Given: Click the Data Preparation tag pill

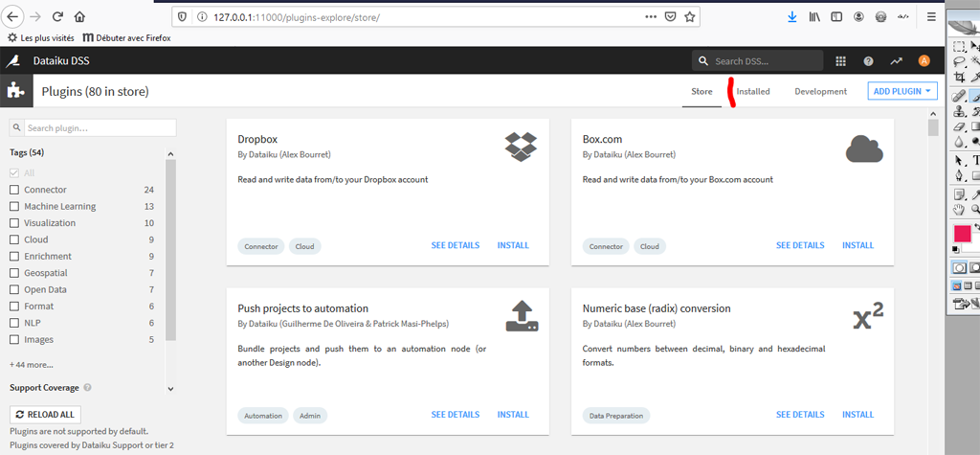Looking at the screenshot, I should click(616, 415).
